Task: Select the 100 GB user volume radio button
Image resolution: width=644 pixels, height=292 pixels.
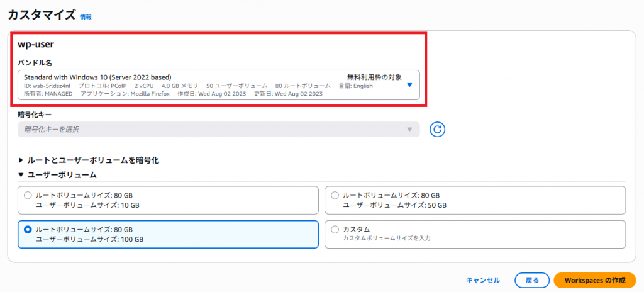Action: tap(28, 230)
